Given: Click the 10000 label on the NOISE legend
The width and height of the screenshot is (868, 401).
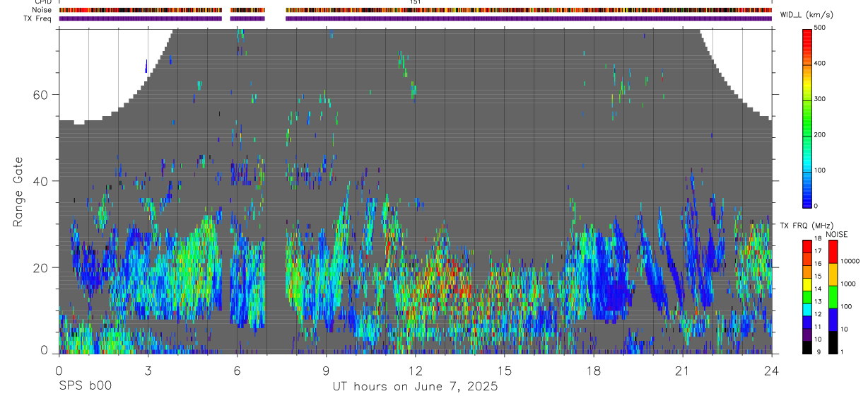Looking at the screenshot, I should click(x=850, y=261).
